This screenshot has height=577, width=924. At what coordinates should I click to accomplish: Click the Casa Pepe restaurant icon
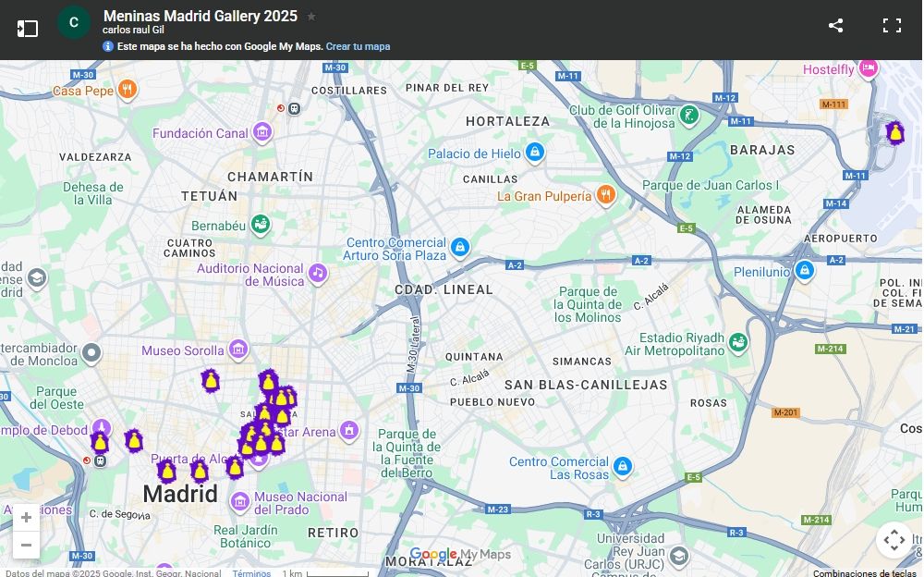coord(128,90)
